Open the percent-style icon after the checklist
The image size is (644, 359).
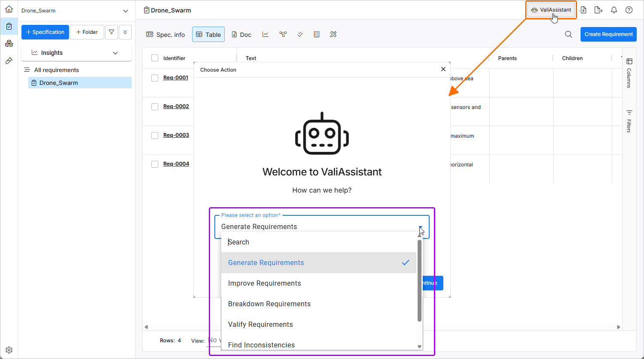click(x=334, y=34)
